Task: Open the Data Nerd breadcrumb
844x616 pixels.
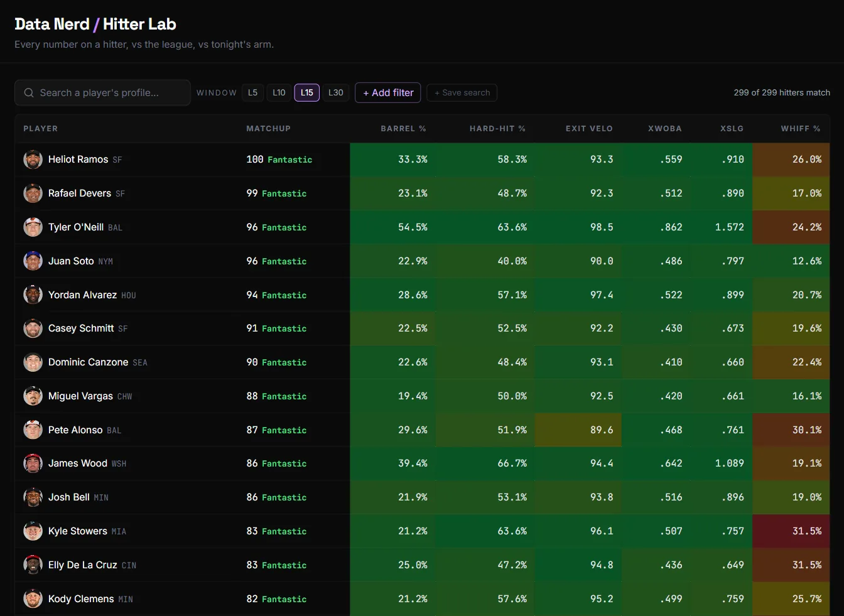Action: click(52, 24)
